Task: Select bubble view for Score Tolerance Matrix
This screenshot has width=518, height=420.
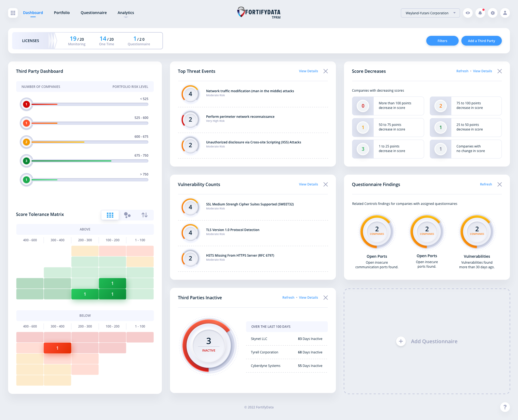Action: [127, 215]
